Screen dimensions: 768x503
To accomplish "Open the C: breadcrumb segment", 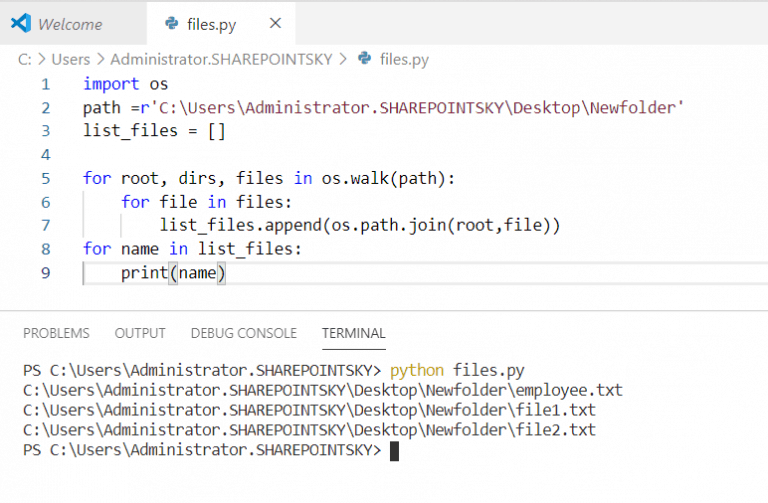I will coord(24,59).
